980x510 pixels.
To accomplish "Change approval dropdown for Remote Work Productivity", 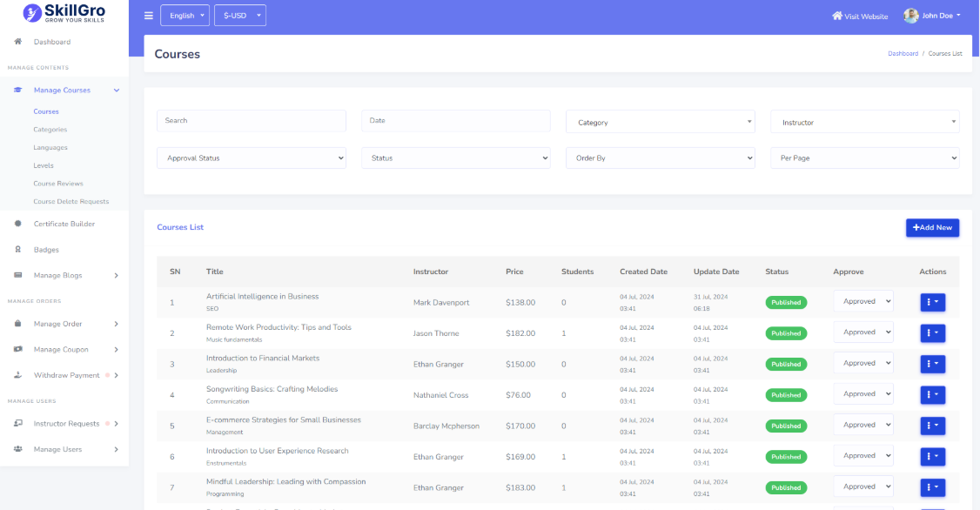I will [863, 332].
